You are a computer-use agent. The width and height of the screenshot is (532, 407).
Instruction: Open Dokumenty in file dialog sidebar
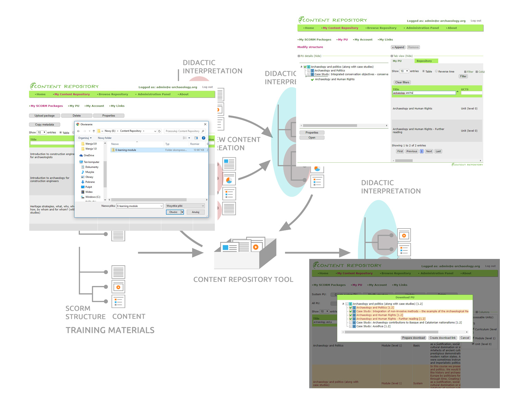[x=90, y=167]
